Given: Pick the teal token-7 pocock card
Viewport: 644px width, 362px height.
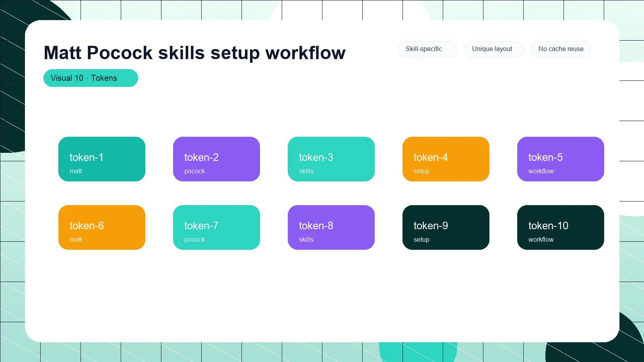Looking at the screenshot, I should pyautogui.click(x=217, y=227).
